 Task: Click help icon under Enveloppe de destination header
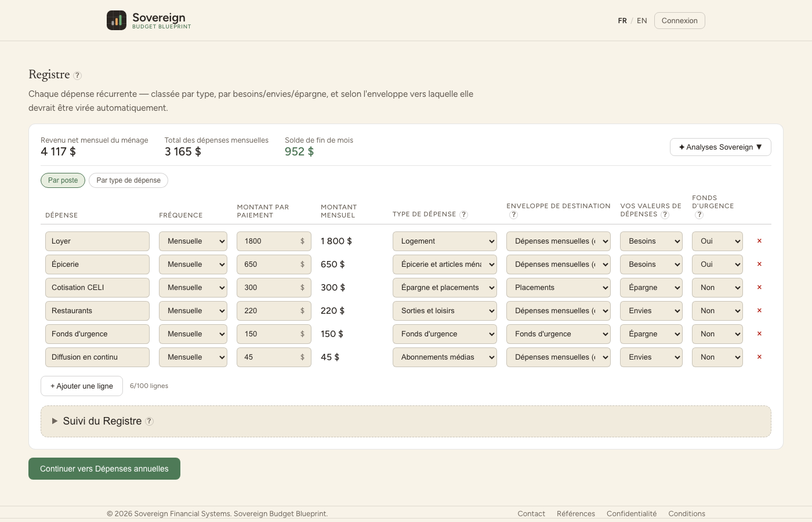(x=513, y=215)
